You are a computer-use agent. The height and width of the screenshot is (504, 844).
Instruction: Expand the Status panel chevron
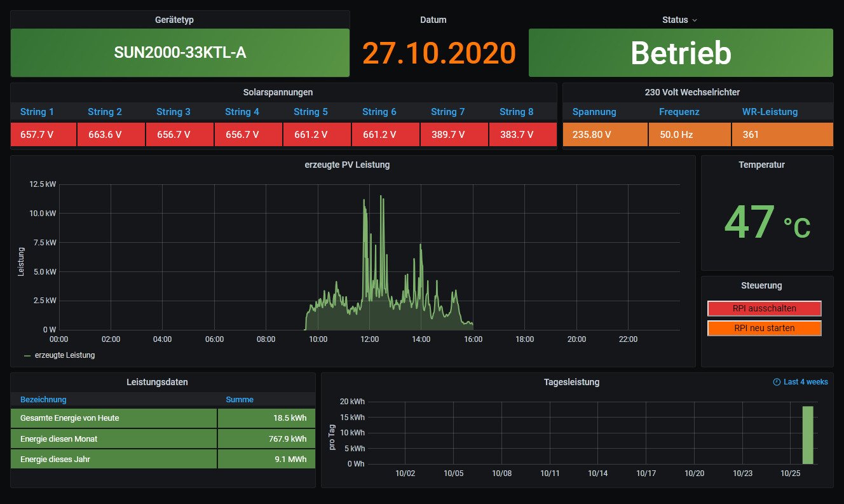[695, 20]
